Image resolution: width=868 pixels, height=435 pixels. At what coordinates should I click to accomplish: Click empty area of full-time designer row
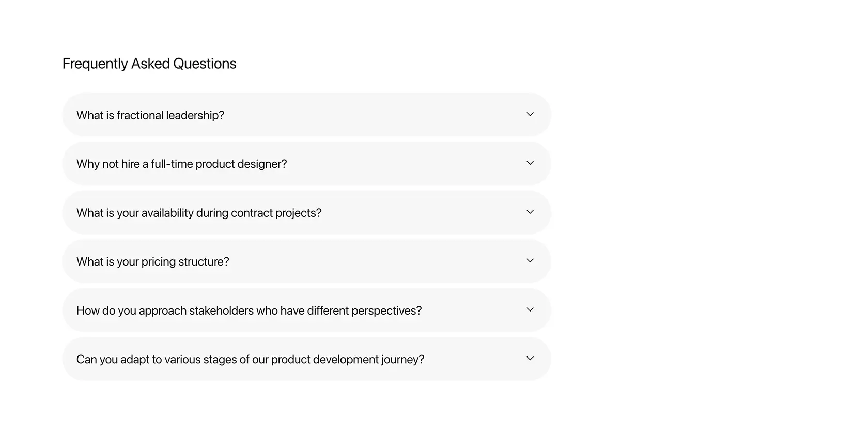(403, 164)
